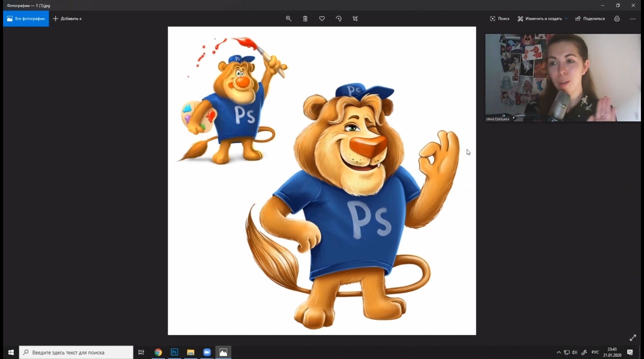The height and width of the screenshot is (359, 644).
Task: Close the Photos window
Action: tap(633, 5)
